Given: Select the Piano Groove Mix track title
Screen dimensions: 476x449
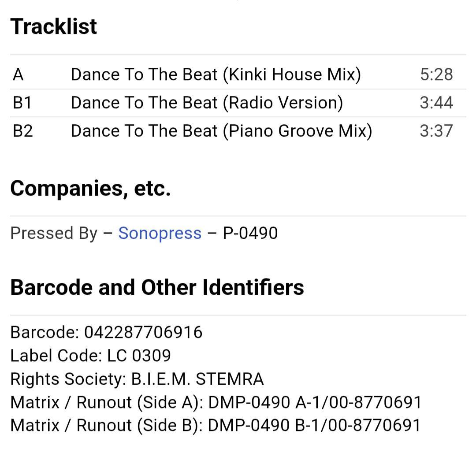Looking at the screenshot, I should (x=221, y=131).
